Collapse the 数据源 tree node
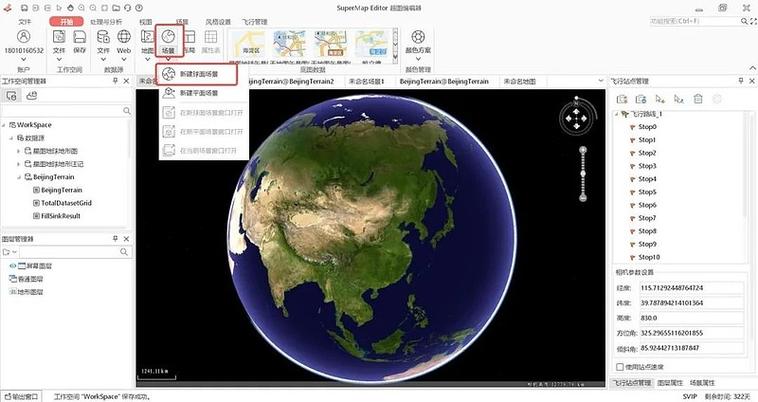This screenshot has width=758, height=402. click(x=12, y=138)
